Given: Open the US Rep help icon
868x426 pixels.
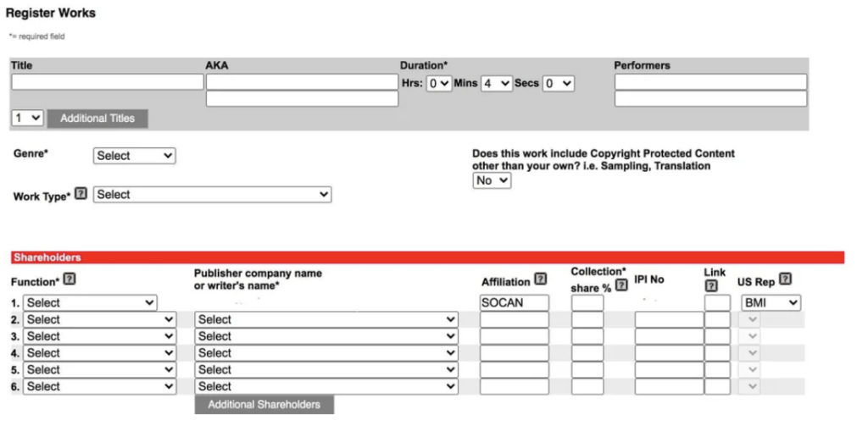Looking at the screenshot, I should coord(786,279).
